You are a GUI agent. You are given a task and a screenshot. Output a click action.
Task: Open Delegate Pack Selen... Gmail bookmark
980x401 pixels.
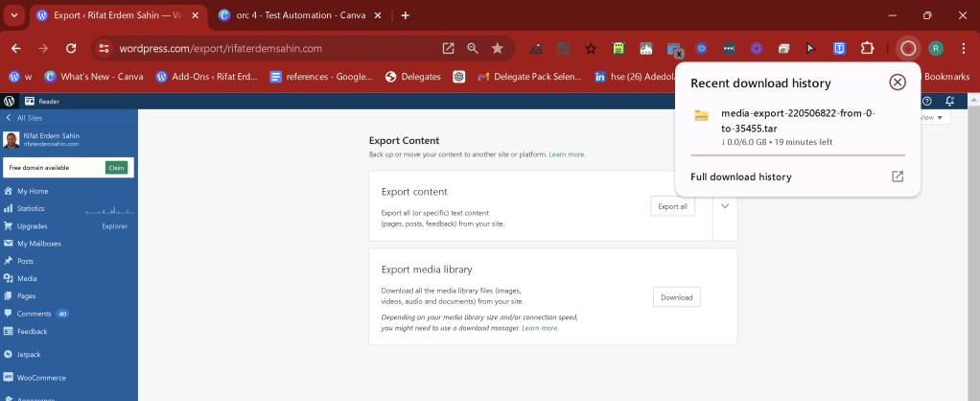(x=530, y=77)
